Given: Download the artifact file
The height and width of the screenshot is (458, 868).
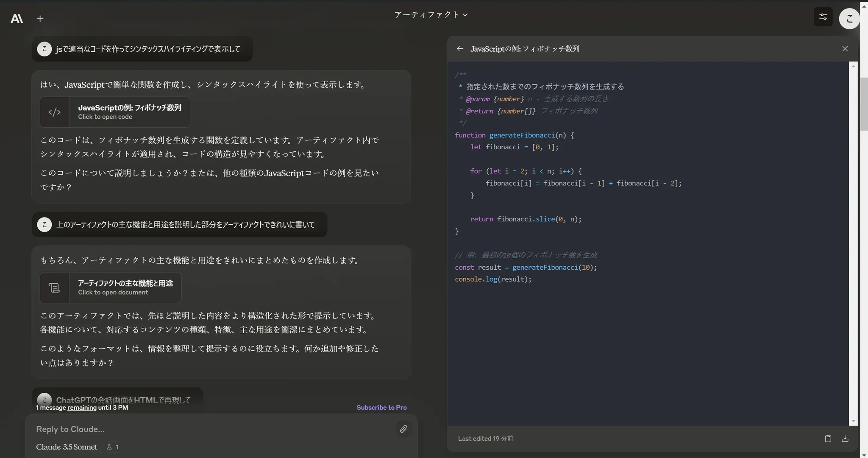Looking at the screenshot, I should 845,438.
